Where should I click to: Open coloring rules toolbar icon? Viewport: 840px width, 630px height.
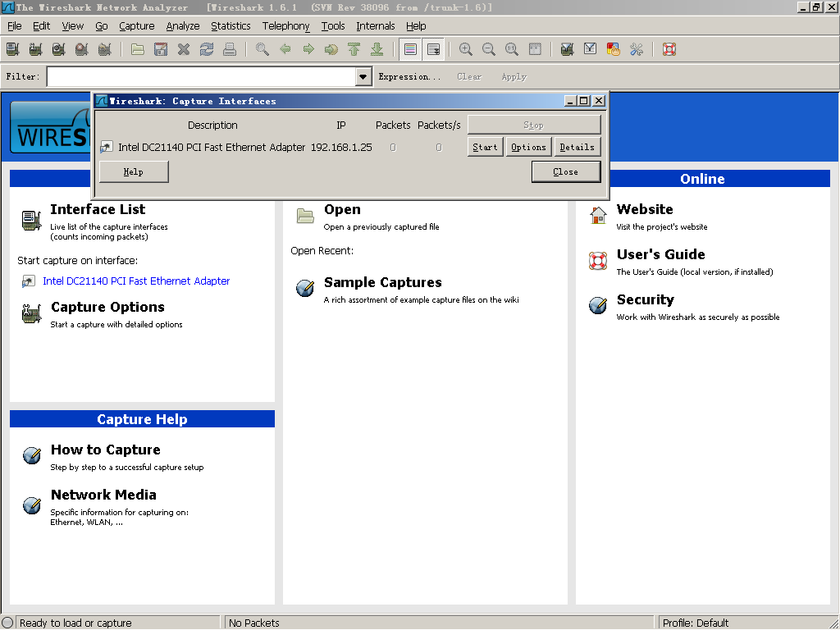(614, 49)
